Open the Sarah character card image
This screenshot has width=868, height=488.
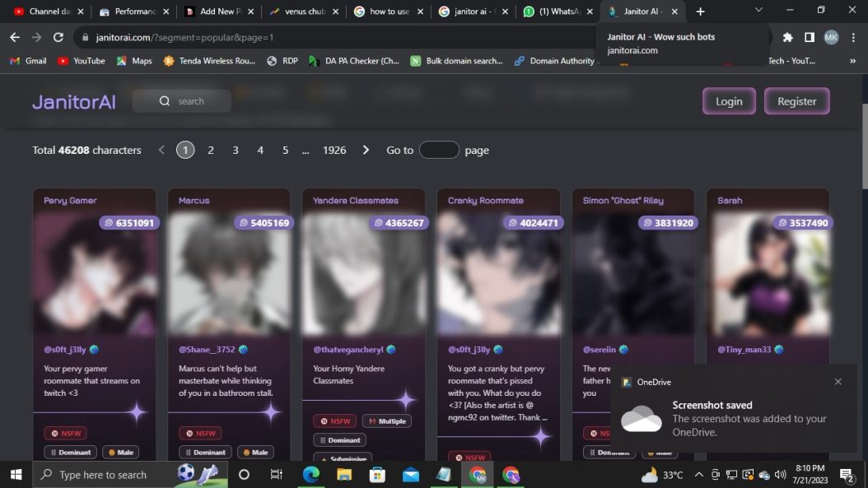(768, 274)
